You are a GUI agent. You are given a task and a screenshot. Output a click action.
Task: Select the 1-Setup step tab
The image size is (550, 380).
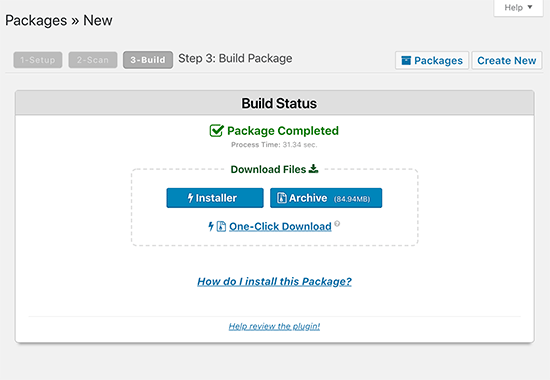click(x=38, y=60)
